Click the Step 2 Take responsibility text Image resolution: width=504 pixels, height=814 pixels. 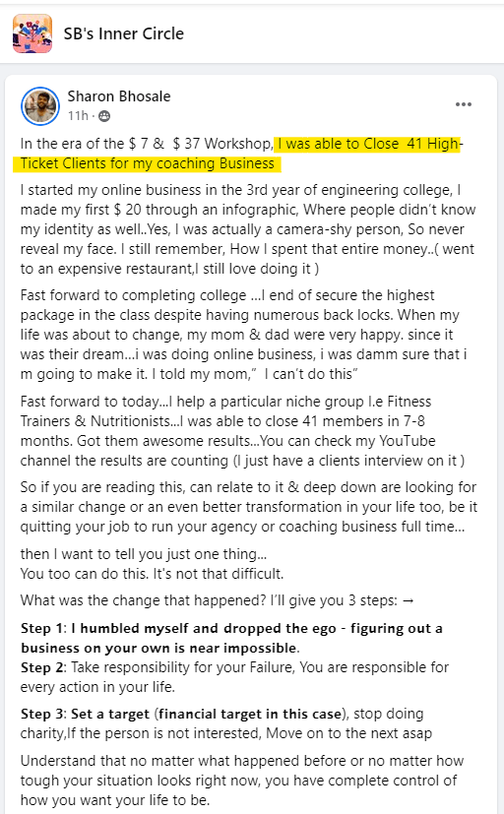[x=234, y=677]
